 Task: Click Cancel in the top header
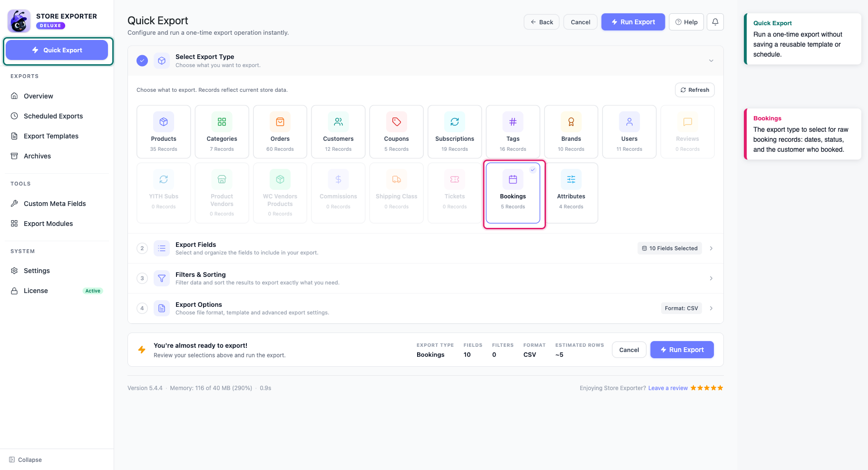point(580,22)
